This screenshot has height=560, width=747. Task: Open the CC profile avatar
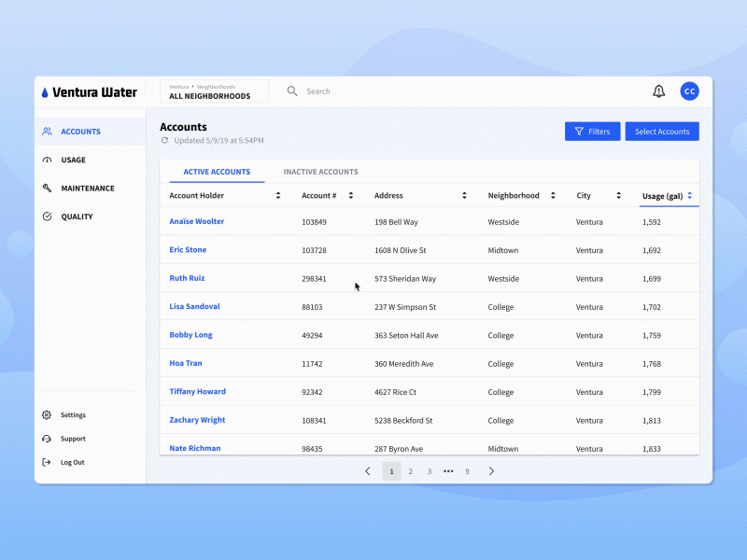point(689,91)
